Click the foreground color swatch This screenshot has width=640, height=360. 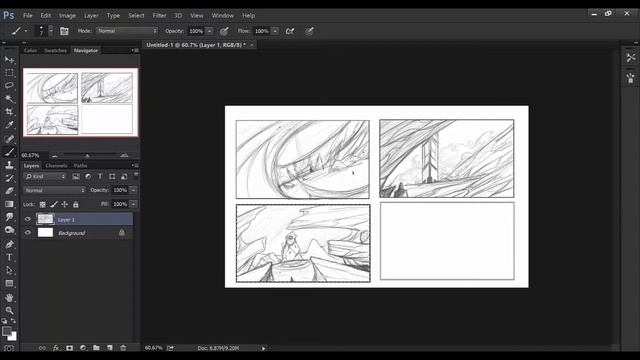click(x=6, y=331)
